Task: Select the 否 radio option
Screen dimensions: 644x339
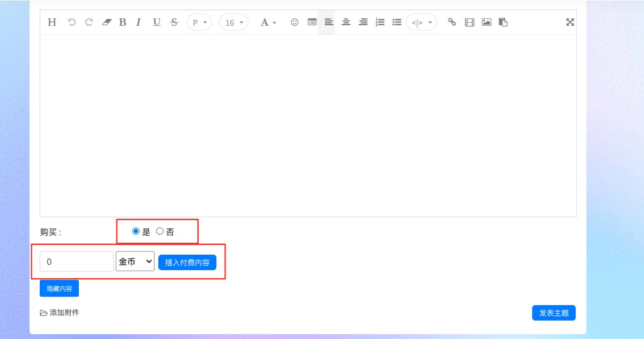Action: tap(159, 232)
